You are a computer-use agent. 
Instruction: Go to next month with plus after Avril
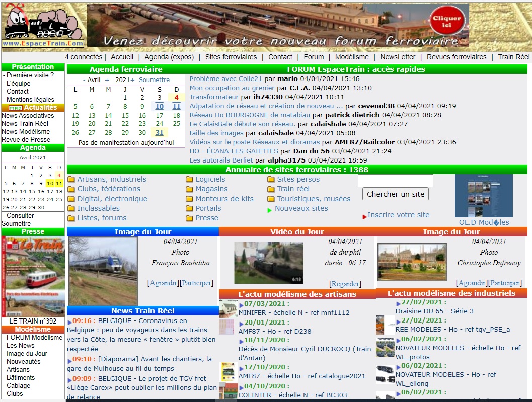[107, 80]
